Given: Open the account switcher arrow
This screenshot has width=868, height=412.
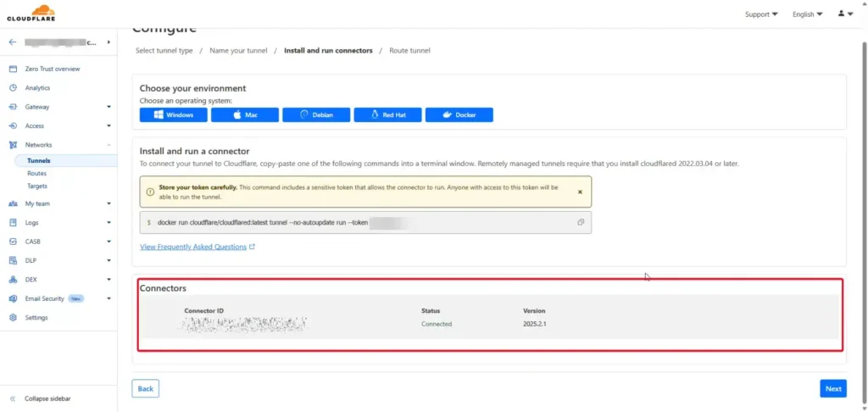Looking at the screenshot, I should click(108, 42).
